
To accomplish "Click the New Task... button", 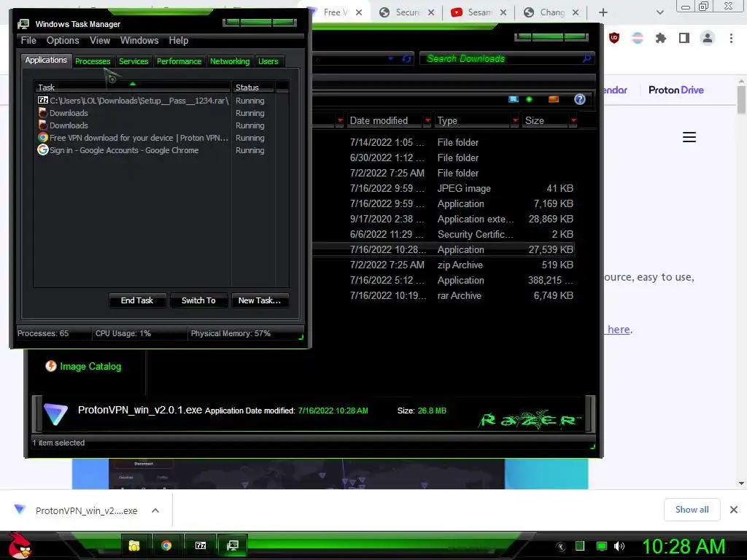I will (260, 300).
